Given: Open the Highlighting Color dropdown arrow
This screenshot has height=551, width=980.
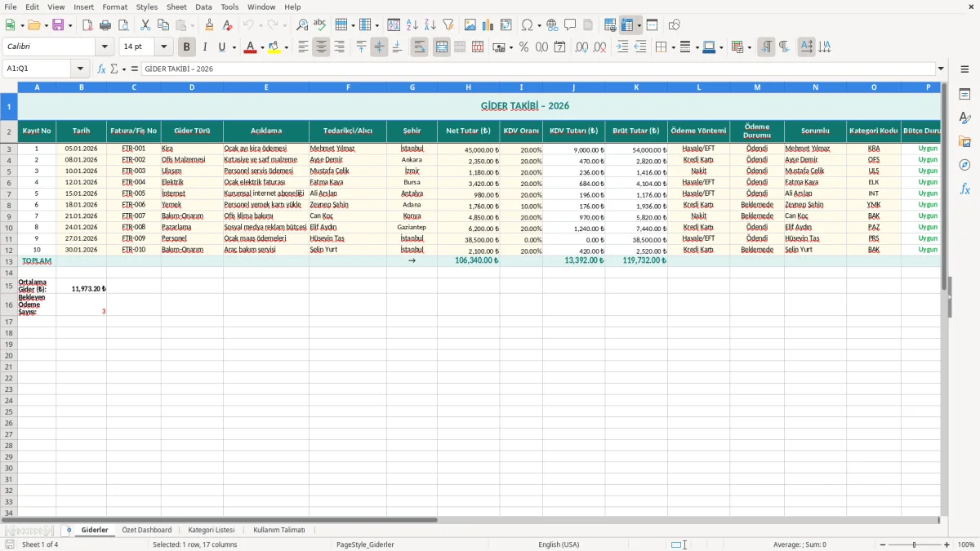Looking at the screenshot, I should point(287,47).
